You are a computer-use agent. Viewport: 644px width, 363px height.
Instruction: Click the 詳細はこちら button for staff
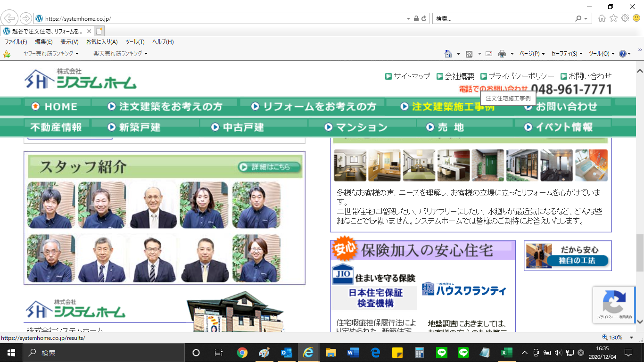tap(269, 167)
